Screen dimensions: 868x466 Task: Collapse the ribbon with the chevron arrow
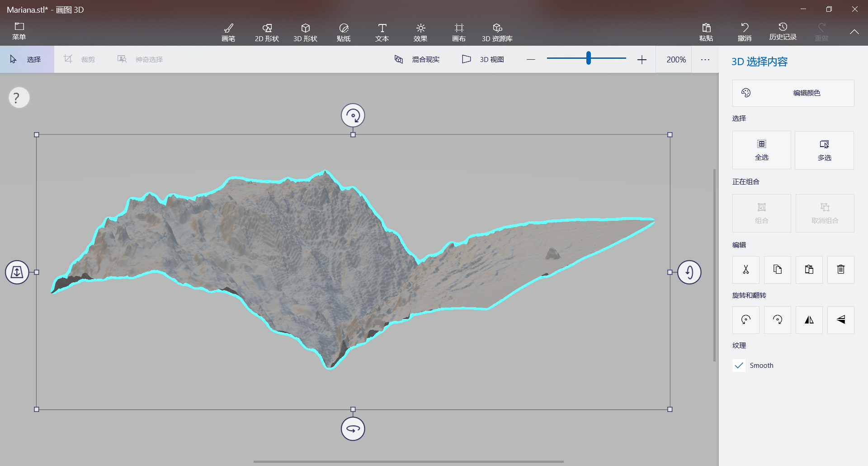[x=854, y=32]
